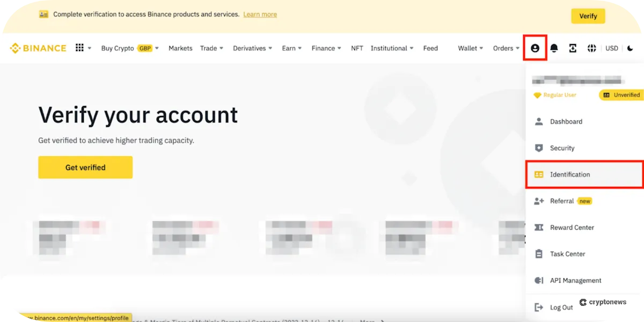Click the Security shield icon
This screenshot has width=644, height=322.
537,148
